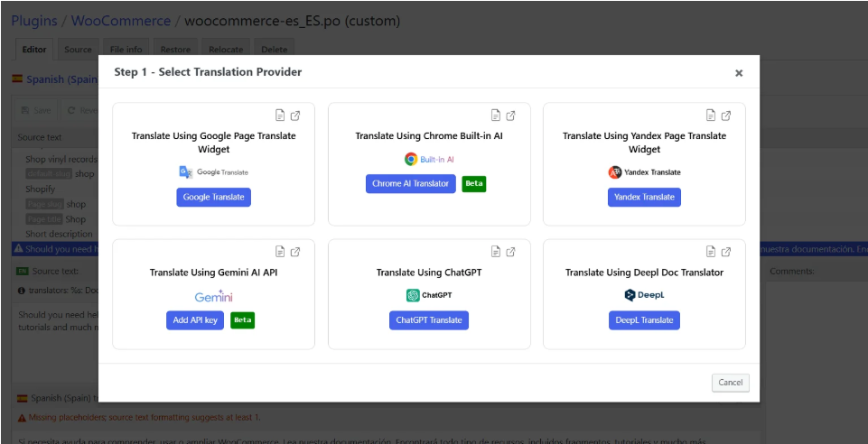Click the warning icon beside Missing placeholders message
868x444 pixels.
coord(22,418)
